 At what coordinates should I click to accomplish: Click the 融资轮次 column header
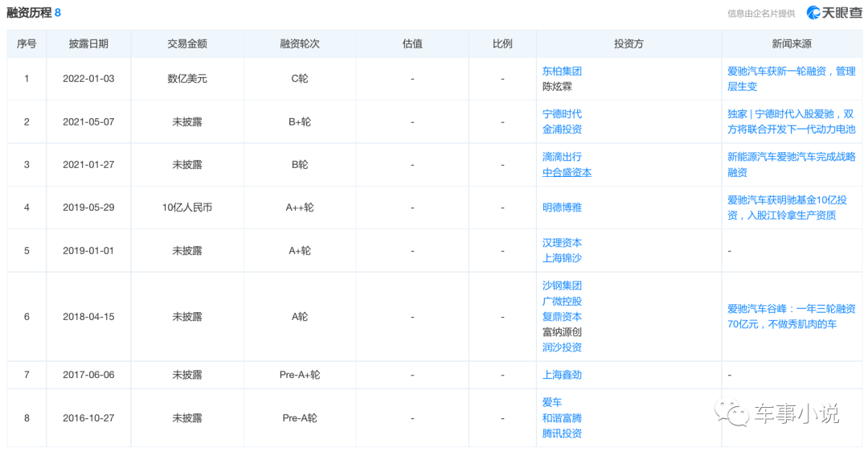(x=300, y=44)
